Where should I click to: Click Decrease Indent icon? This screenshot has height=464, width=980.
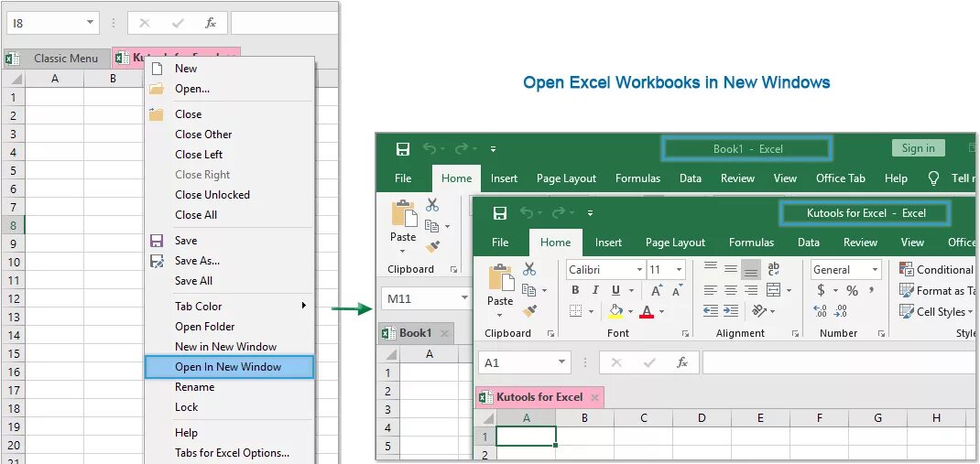click(x=710, y=310)
